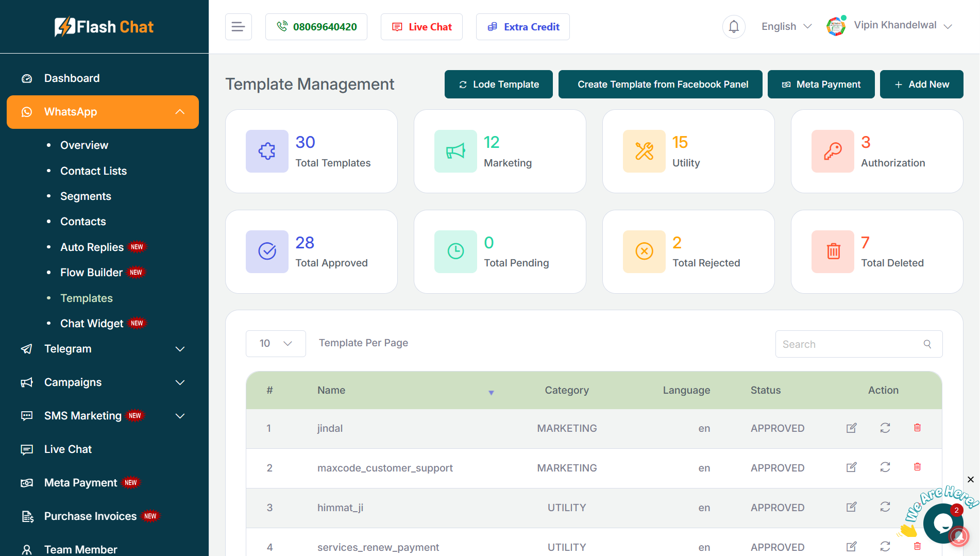
Task: Click the chat bubble widget at bottom right
Action: pyautogui.click(x=943, y=523)
